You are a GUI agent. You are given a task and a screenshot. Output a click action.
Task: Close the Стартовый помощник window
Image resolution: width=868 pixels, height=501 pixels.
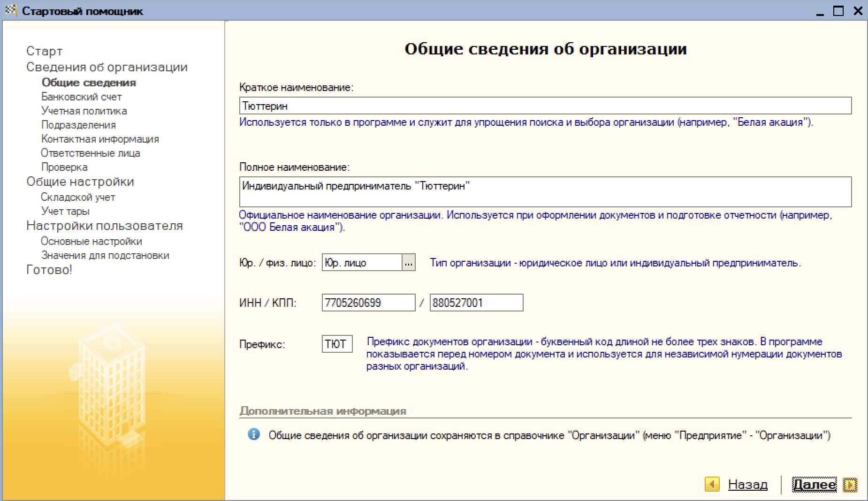pyautogui.click(x=858, y=11)
